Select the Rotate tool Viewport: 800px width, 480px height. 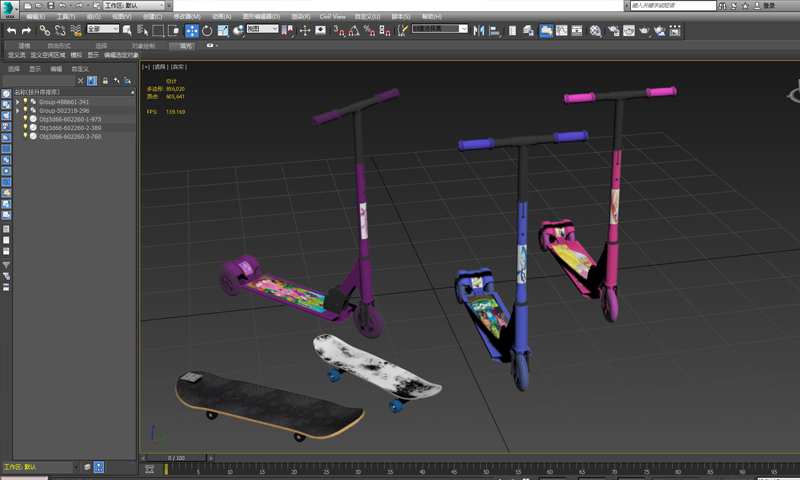coord(206,31)
